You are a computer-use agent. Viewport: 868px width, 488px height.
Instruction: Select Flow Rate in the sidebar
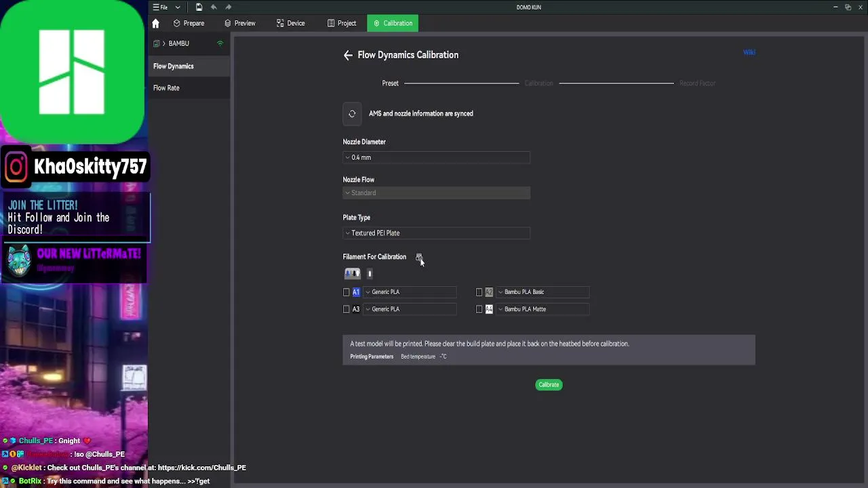tap(189, 88)
